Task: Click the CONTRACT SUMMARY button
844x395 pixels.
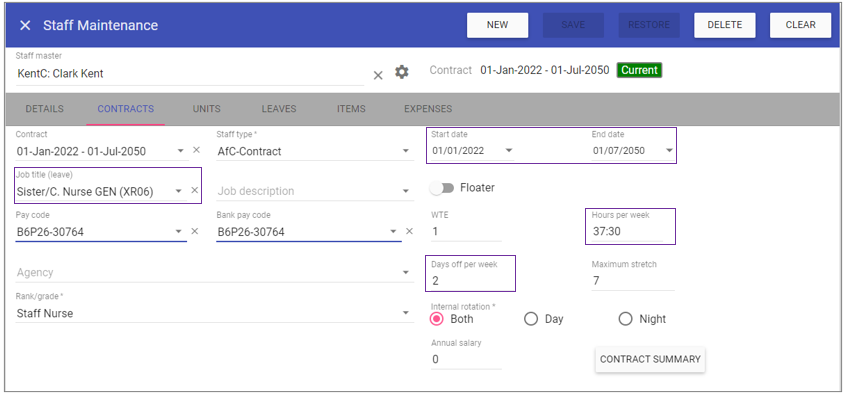Action: tap(650, 359)
